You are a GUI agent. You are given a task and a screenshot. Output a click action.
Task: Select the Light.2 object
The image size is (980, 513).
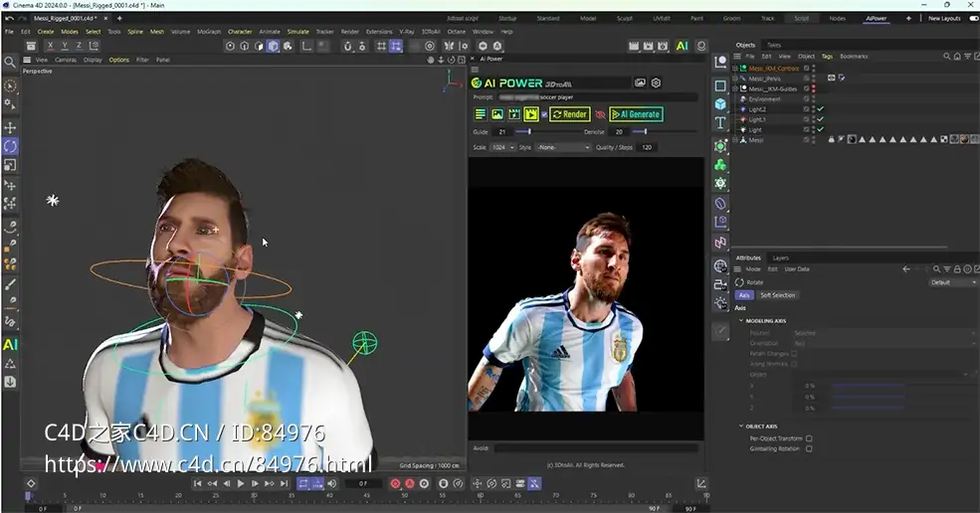click(757, 109)
